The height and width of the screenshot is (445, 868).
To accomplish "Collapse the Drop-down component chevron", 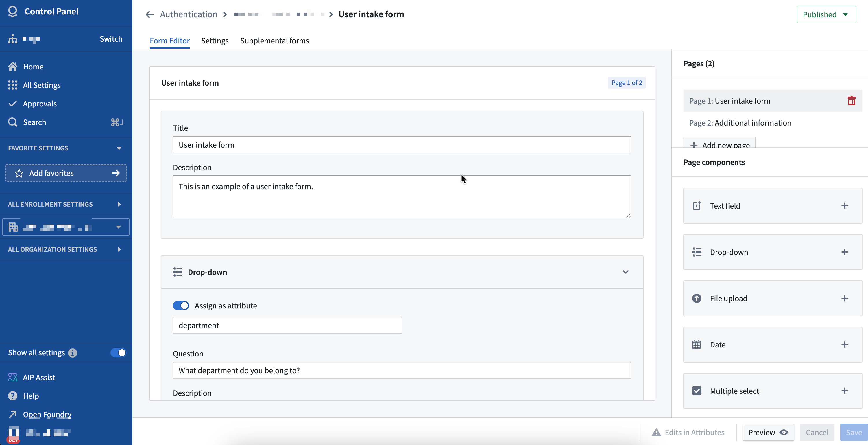I will (625, 272).
